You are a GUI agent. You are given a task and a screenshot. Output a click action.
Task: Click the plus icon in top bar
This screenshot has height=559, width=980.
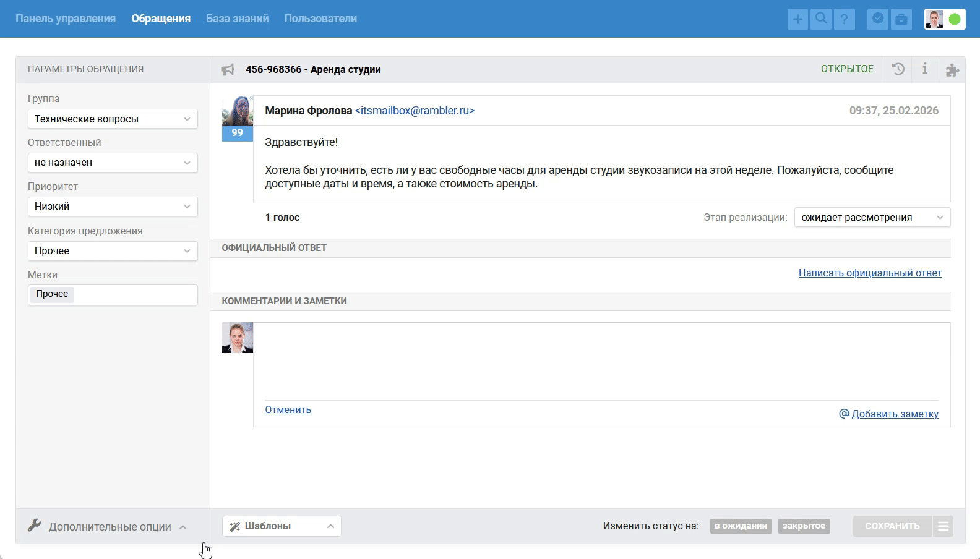coord(797,19)
